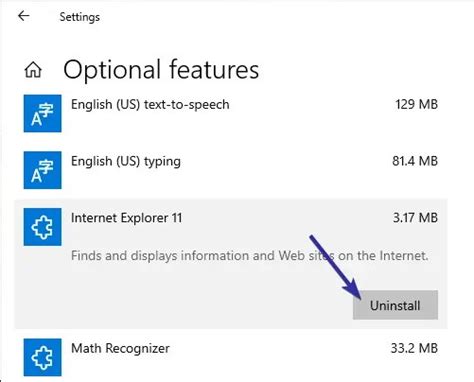Uninstall Internet Explorer 11
Viewport: 474px width, 382px height.
point(395,305)
